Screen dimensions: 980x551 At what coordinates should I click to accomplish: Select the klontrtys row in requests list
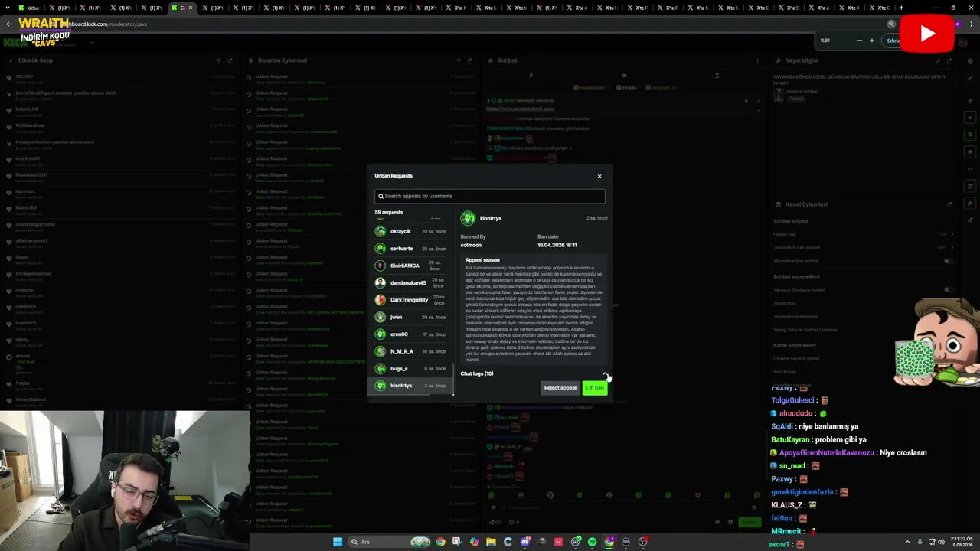pos(411,386)
